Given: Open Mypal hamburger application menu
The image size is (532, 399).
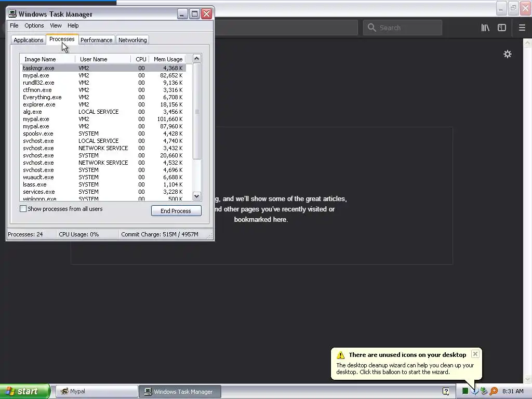Looking at the screenshot, I should pyautogui.click(x=522, y=28).
